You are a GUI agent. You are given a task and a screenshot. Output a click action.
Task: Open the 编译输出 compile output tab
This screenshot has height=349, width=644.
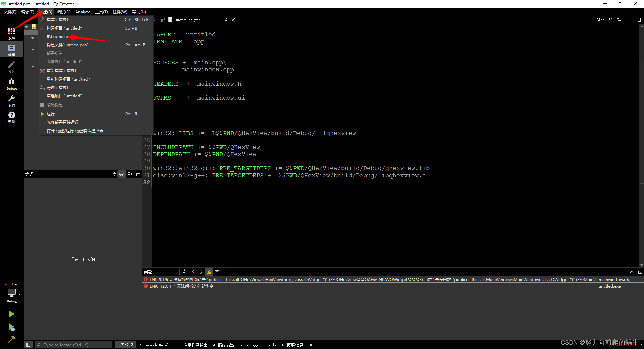click(x=223, y=345)
